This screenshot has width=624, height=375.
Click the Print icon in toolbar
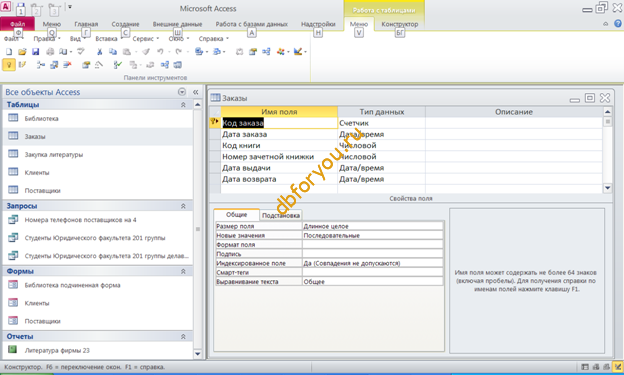[50, 52]
